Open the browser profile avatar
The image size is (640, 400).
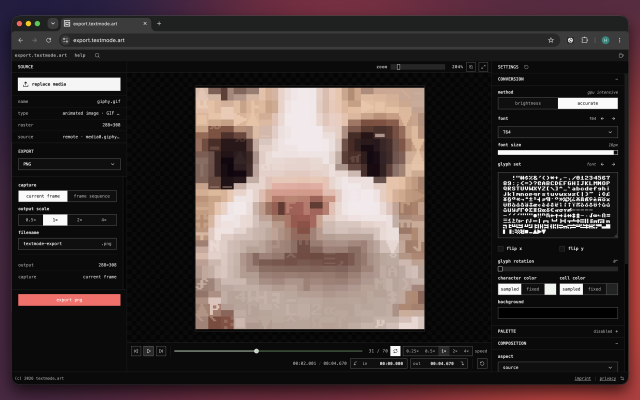pos(605,40)
